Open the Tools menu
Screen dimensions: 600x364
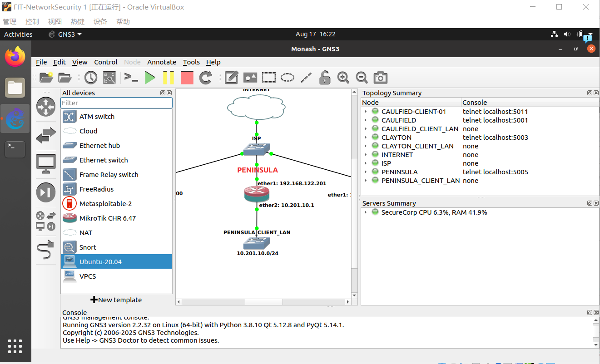pos(191,62)
